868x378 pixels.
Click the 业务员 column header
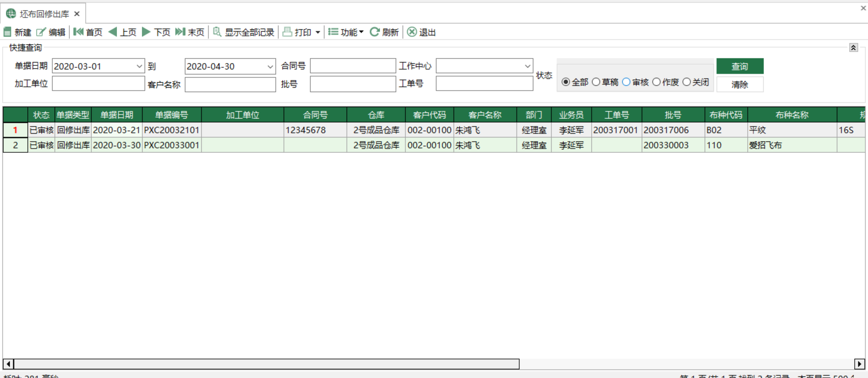tap(571, 115)
